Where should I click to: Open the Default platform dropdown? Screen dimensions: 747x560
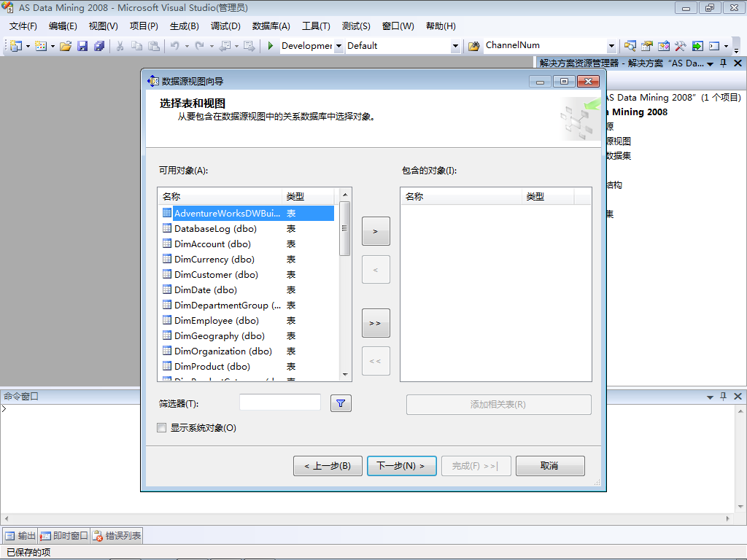pos(455,46)
